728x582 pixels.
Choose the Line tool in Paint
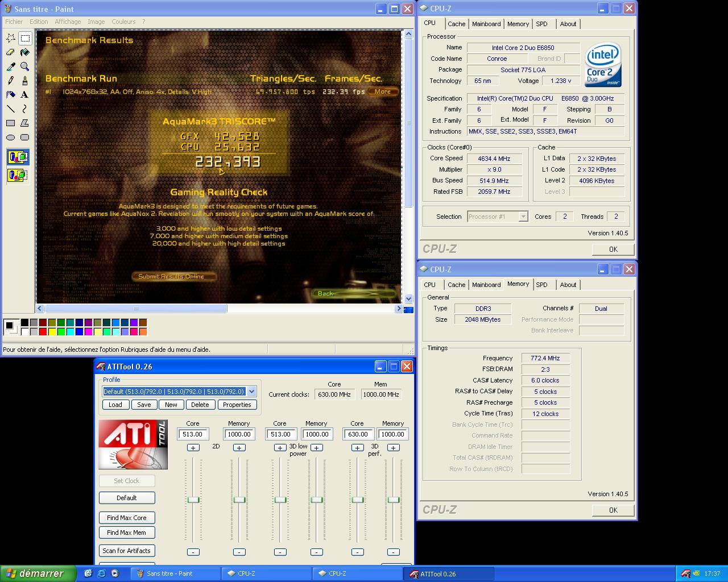click(x=11, y=109)
